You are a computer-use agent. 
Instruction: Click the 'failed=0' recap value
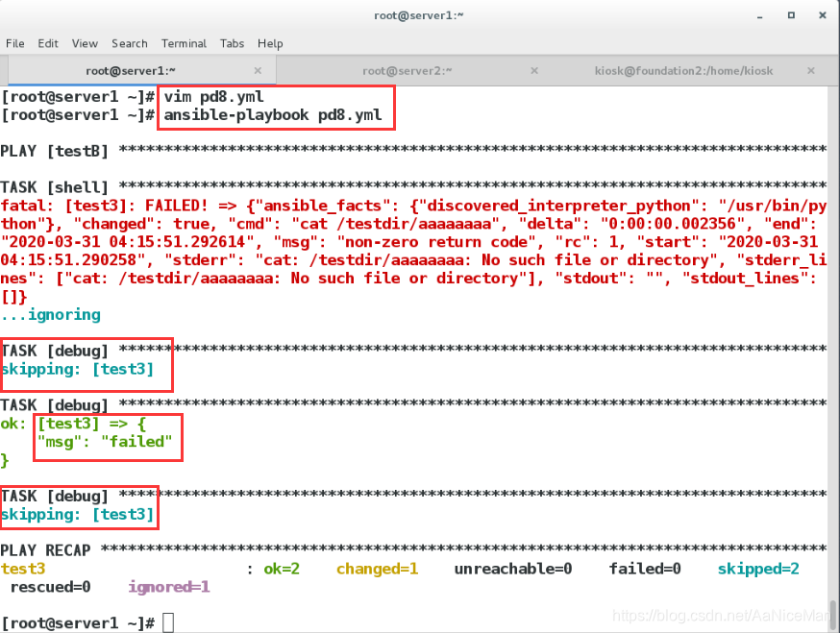point(645,569)
